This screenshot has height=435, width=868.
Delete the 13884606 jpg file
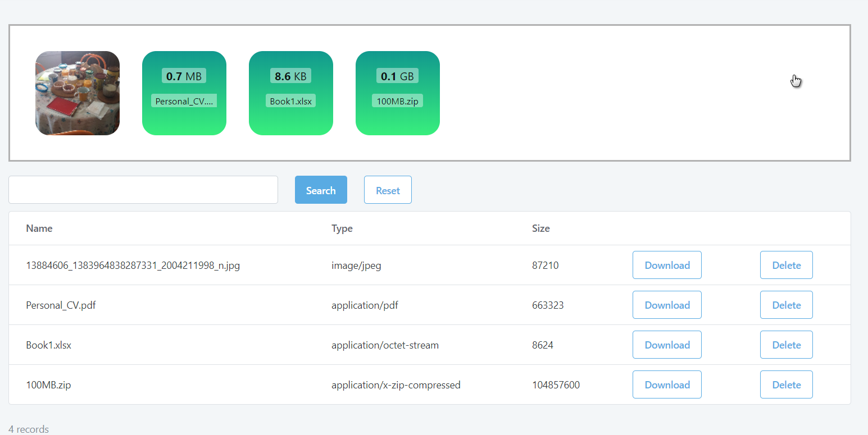(787, 265)
